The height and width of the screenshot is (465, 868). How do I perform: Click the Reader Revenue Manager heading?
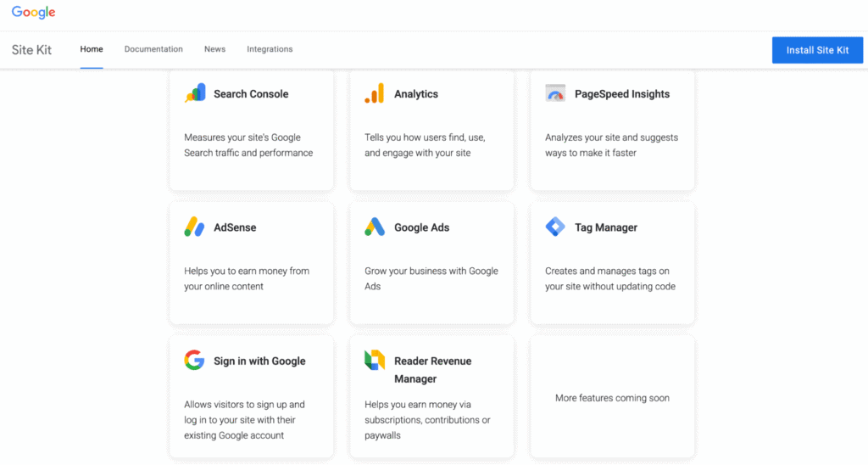click(432, 369)
